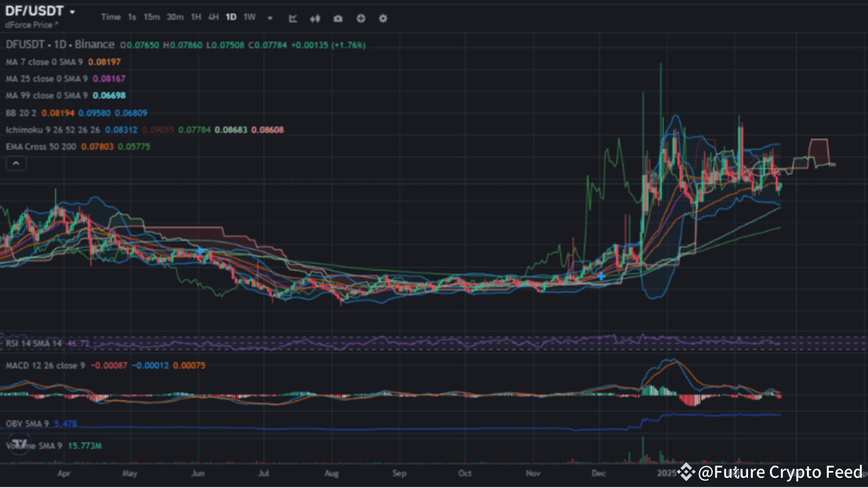Toggle the Bollinger Bands BB 20 2 indicator
Viewport: 868px width, 488px height.
point(22,113)
